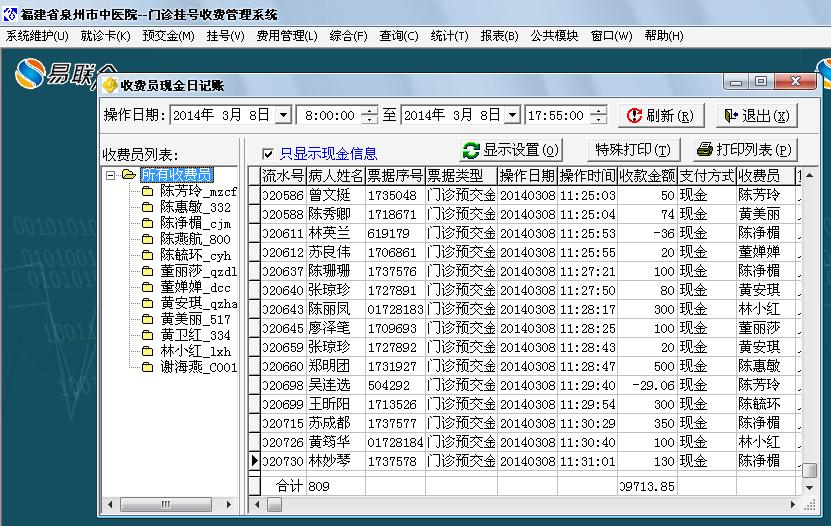Click folder icon next to 董丽莎_qzdl
The width and height of the screenshot is (831, 526).
[147, 271]
